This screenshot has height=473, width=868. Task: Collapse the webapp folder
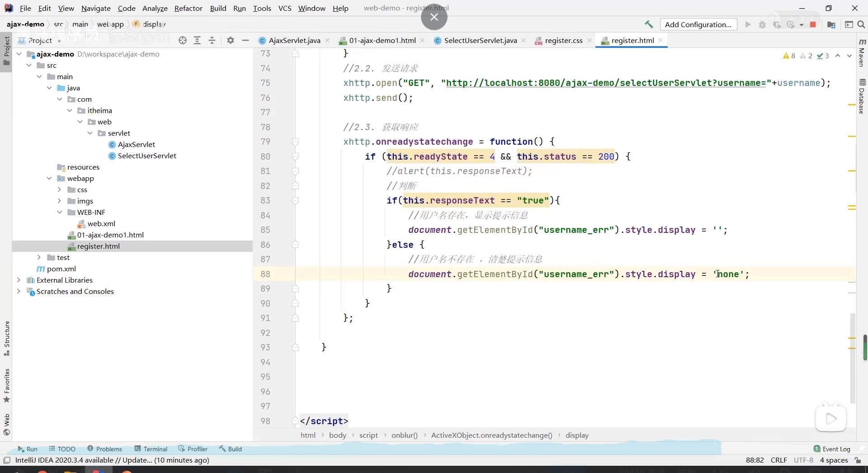[49, 178]
